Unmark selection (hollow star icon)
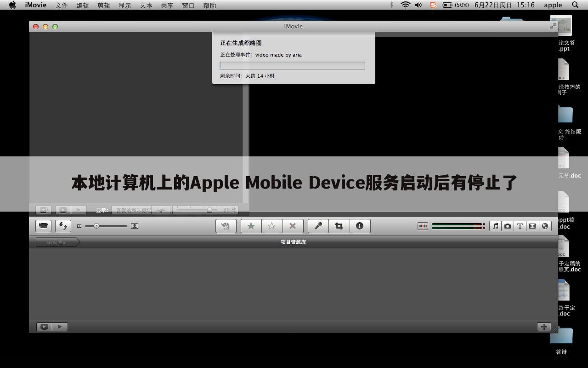Viewport: 588px width, 368px height. click(x=272, y=226)
